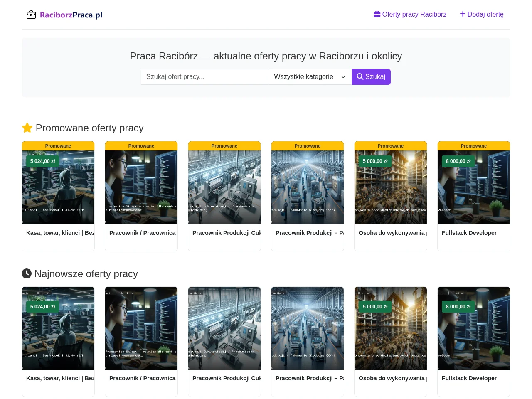
Task: Click 5 000,00 zł badge in promoted offers
Action: [375, 161]
